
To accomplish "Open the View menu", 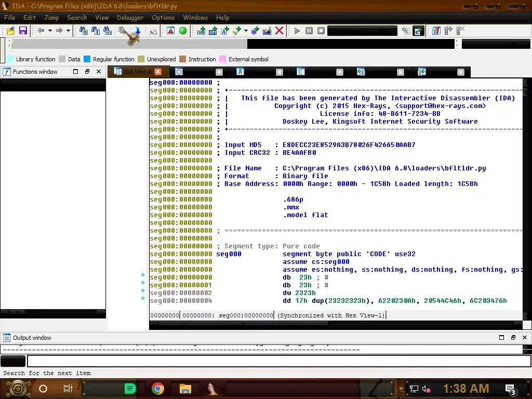I will click(x=102, y=18).
